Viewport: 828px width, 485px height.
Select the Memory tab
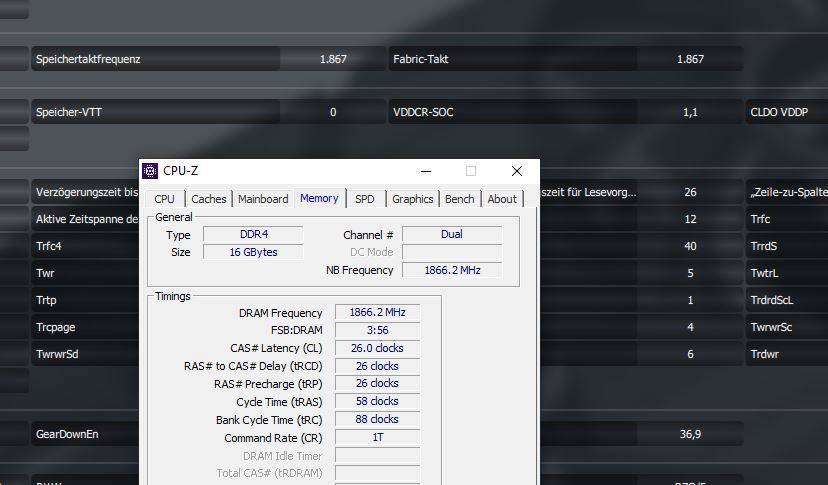[319, 198]
